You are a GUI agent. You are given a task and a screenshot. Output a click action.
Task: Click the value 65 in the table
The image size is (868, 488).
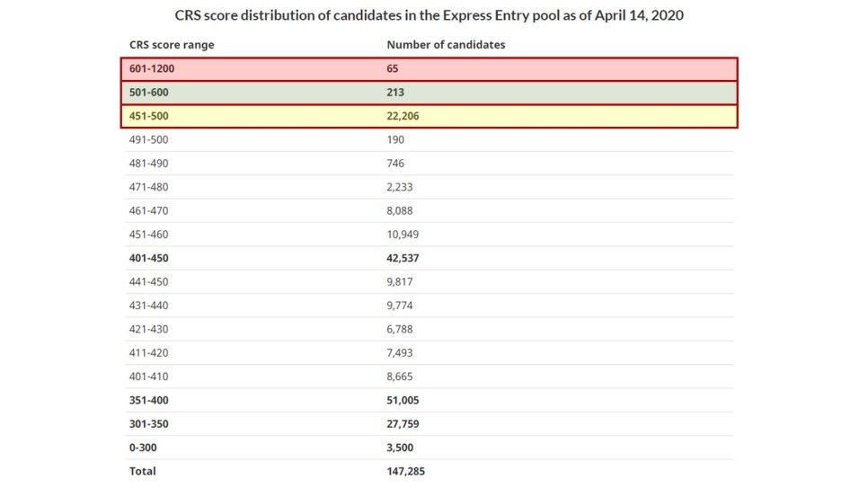(x=393, y=68)
